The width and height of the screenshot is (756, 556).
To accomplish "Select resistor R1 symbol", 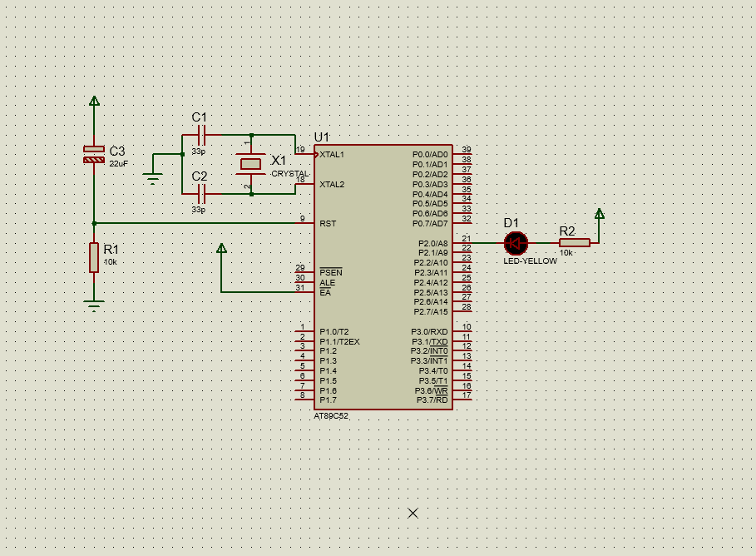I will pyautogui.click(x=94, y=257).
